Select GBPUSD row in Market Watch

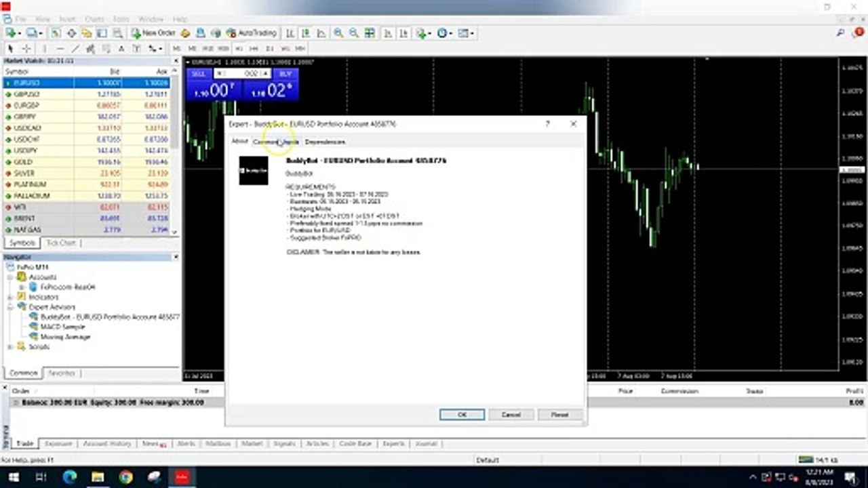(87, 94)
